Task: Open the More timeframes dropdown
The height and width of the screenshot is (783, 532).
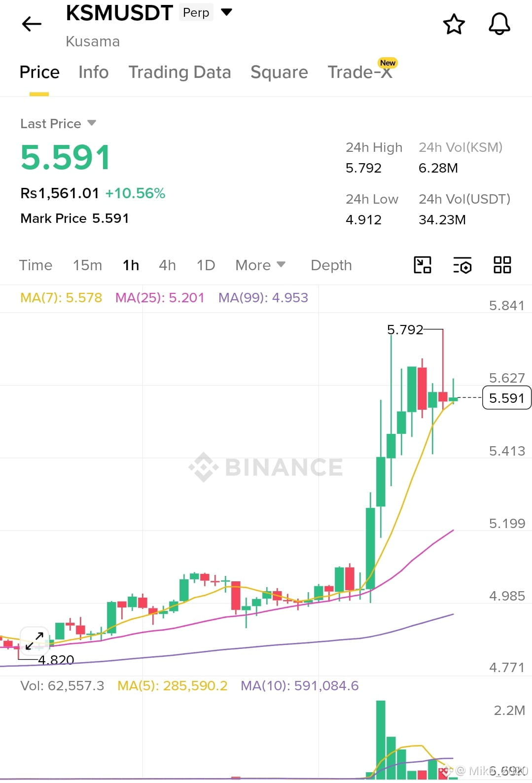Action: coord(260,265)
